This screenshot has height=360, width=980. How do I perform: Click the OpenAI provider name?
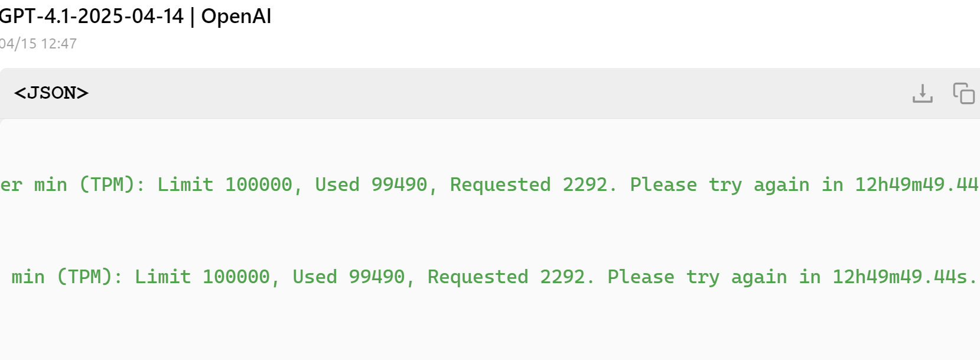point(236,16)
